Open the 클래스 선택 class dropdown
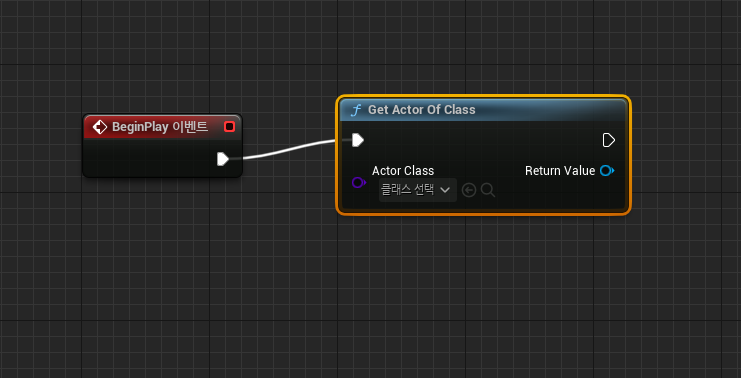 418,190
